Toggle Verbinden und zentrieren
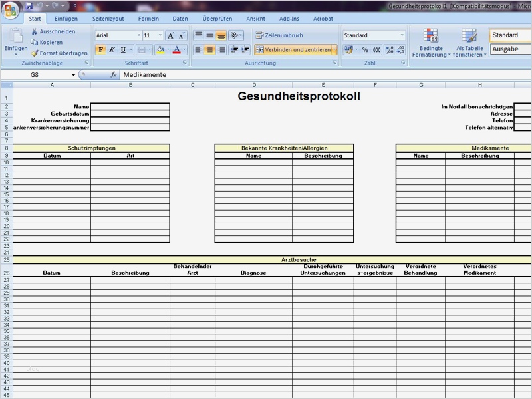The height and width of the screenshot is (399, 532). tap(295, 50)
